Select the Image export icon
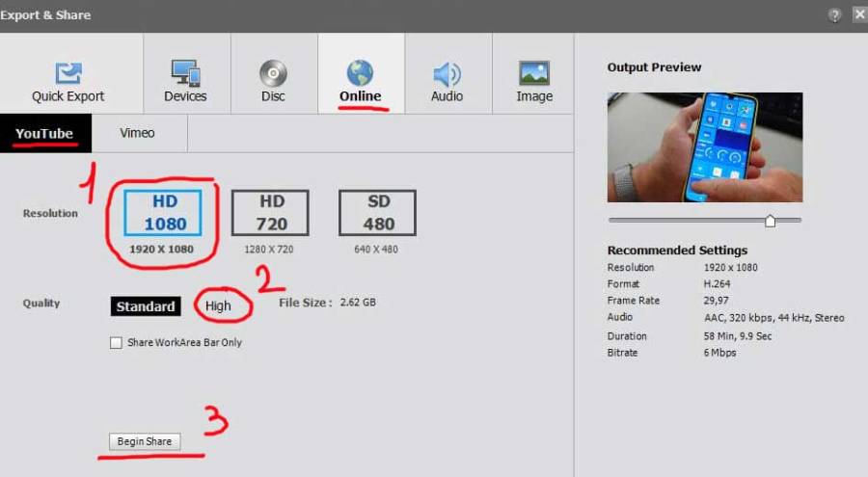Screen dimensions: 868x477 click(533, 73)
